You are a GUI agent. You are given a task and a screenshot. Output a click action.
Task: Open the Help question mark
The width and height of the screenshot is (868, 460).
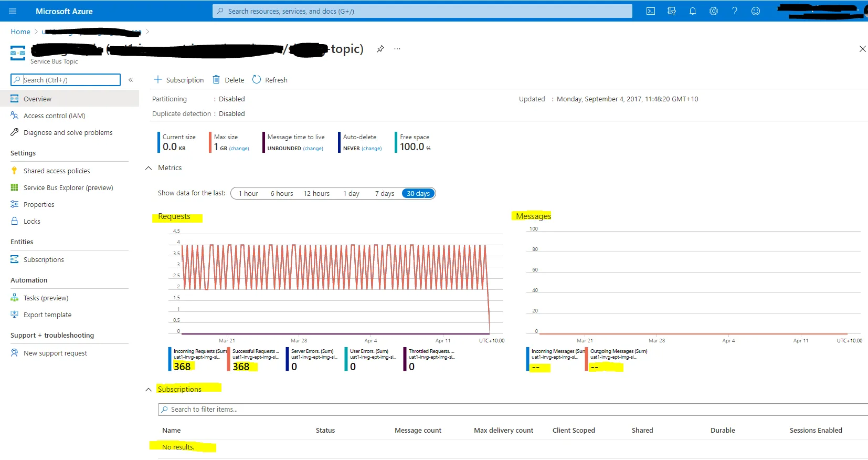(735, 11)
